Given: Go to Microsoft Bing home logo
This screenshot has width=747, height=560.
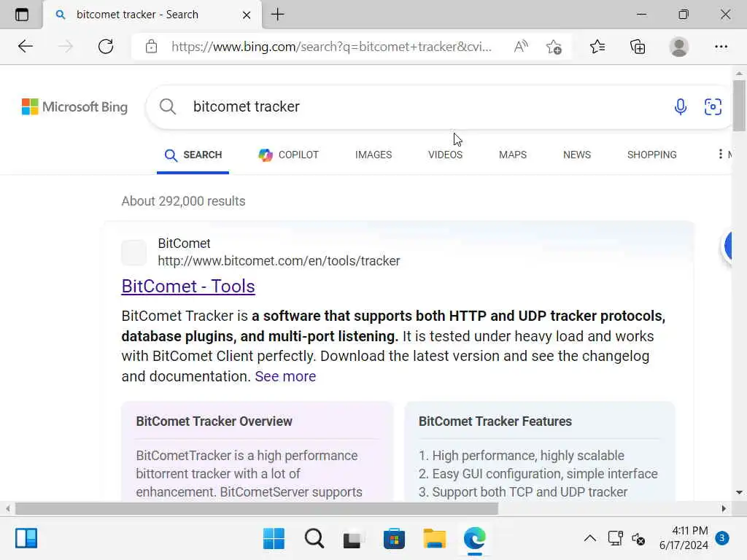Looking at the screenshot, I should coord(75,106).
